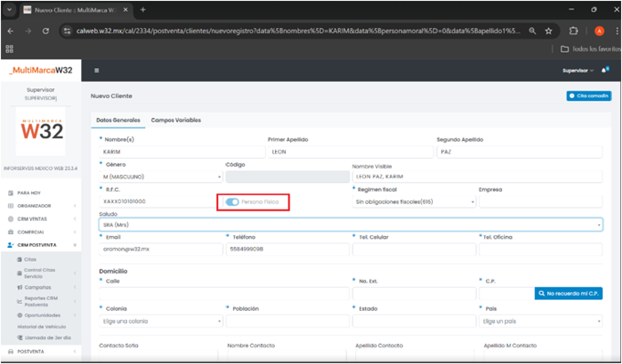This screenshot has height=364, width=622.
Task: Click the MultiMarca W32 logo
Action: tap(41, 71)
